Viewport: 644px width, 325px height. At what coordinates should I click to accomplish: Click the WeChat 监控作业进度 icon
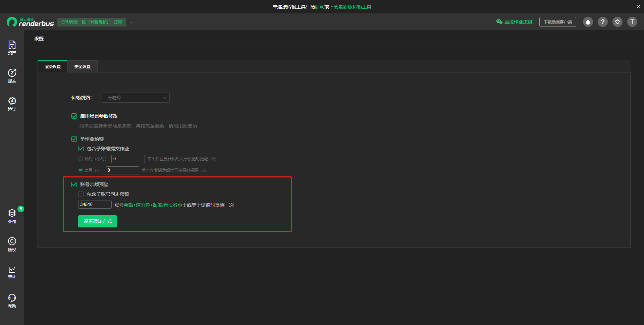(499, 22)
